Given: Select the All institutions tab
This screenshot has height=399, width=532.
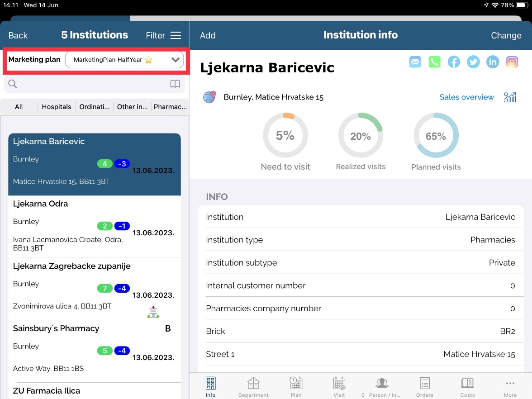Looking at the screenshot, I should 19,107.
